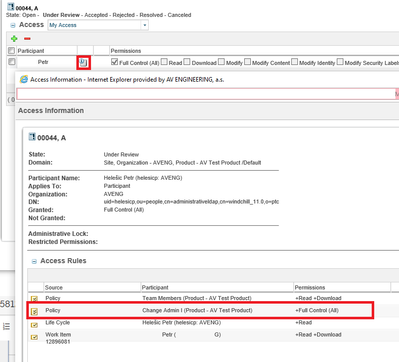Click the Internet Explorer logo in the popup title
This screenshot has width=399, height=362.
pyautogui.click(x=24, y=79)
